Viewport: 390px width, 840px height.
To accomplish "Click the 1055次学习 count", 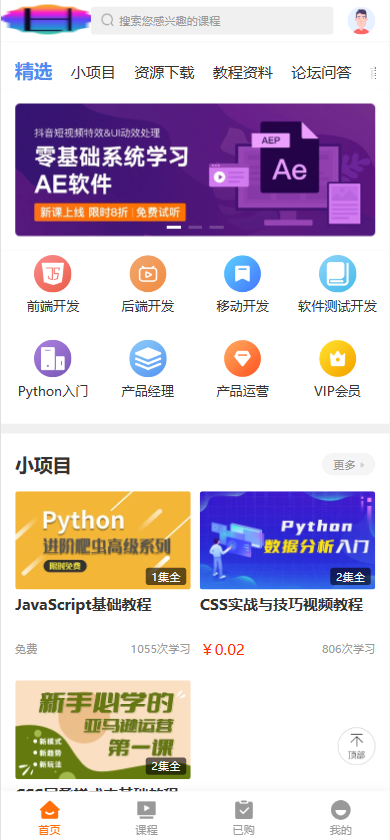I will coord(161,649).
